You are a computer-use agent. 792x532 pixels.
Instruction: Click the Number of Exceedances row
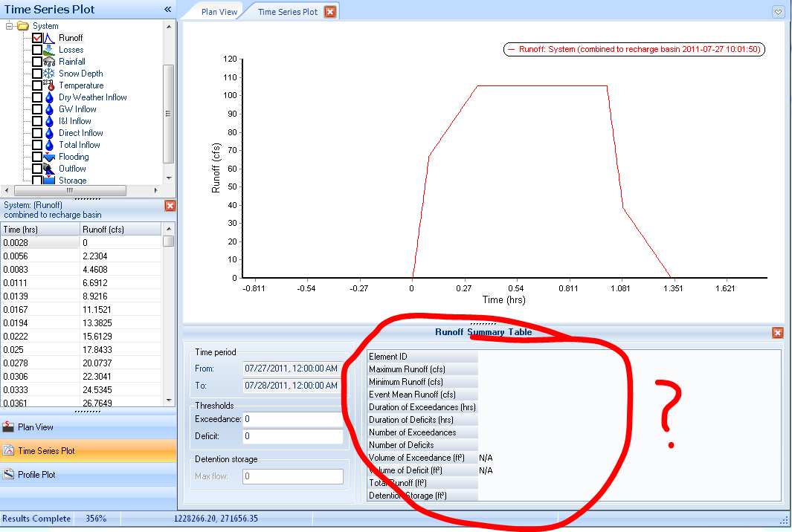(574, 432)
